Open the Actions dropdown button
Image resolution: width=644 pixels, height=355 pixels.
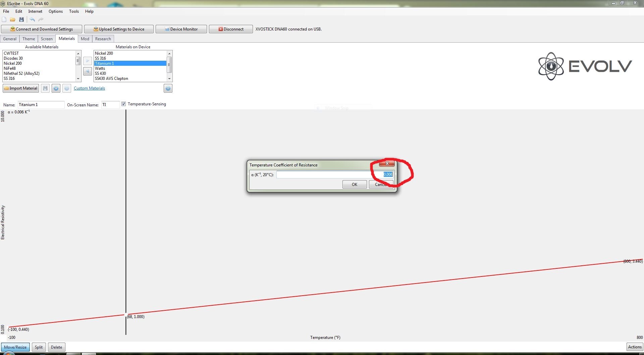(x=635, y=347)
